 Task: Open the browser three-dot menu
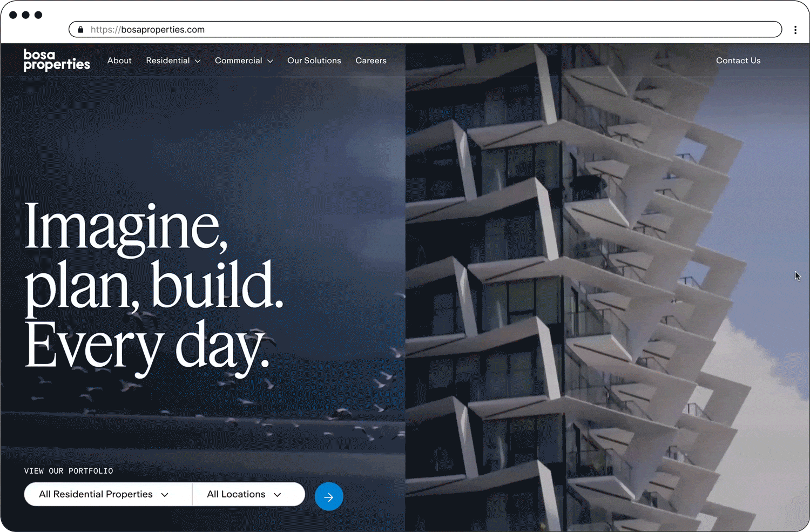point(795,30)
